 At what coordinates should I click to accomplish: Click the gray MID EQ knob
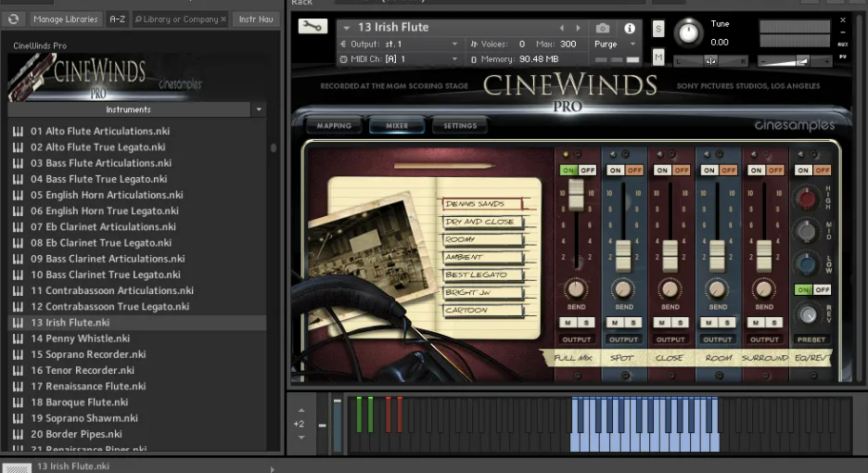(806, 231)
